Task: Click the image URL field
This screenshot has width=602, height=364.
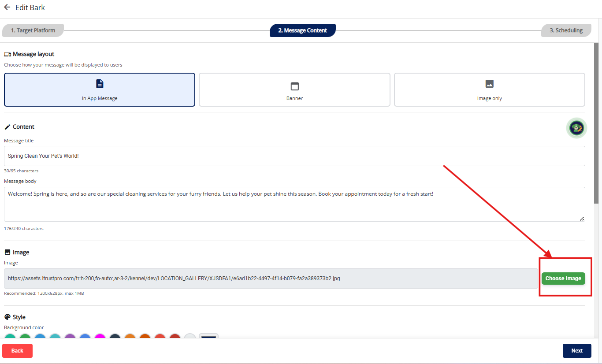Action: (x=271, y=279)
